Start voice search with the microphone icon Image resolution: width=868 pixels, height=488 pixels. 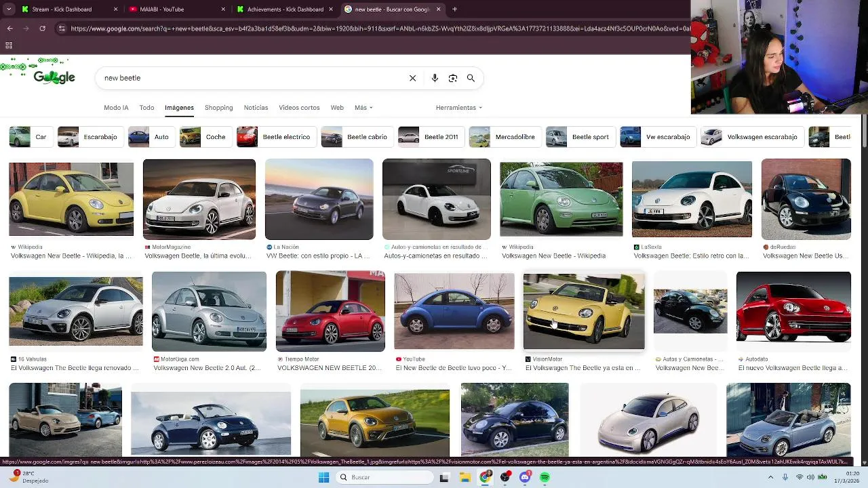click(x=435, y=78)
